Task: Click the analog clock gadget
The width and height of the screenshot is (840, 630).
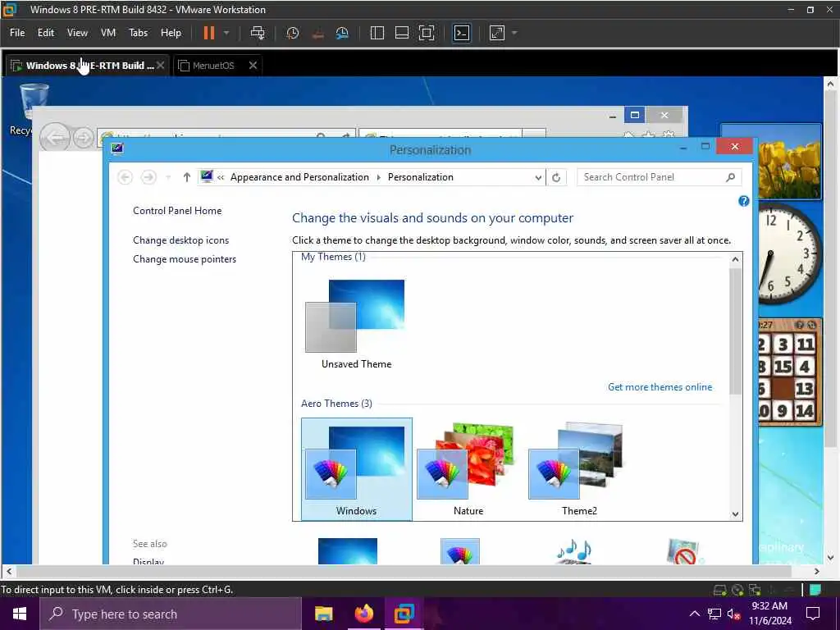Action: click(789, 254)
